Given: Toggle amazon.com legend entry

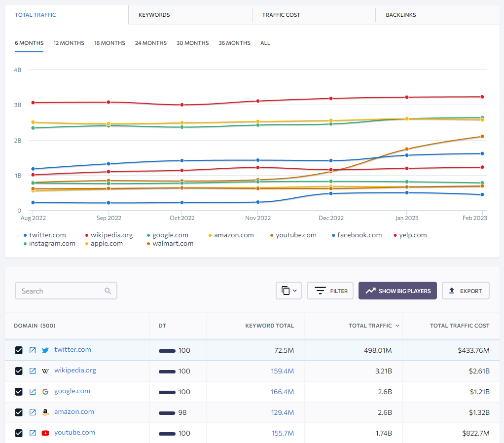Looking at the screenshot, I should [231, 235].
